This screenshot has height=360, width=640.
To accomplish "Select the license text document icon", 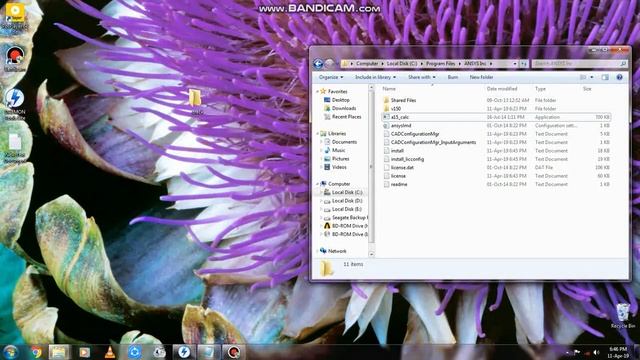I will 386,176.
